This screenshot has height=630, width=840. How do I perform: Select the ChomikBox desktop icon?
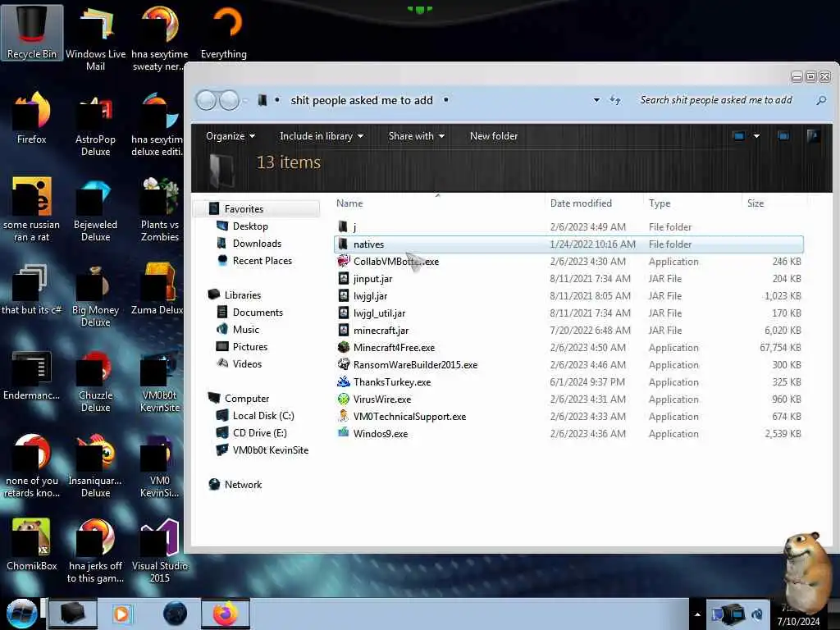tap(32, 544)
